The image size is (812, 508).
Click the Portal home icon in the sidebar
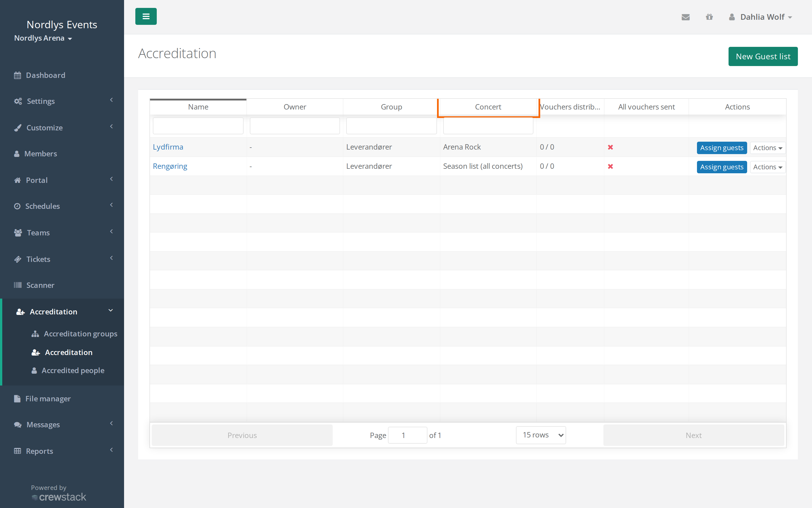click(17, 180)
